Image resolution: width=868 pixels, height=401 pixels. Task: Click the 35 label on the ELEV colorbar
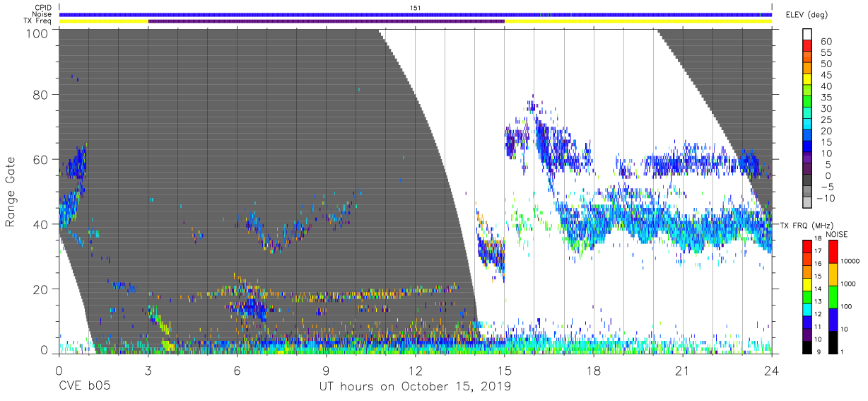click(x=826, y=98)
